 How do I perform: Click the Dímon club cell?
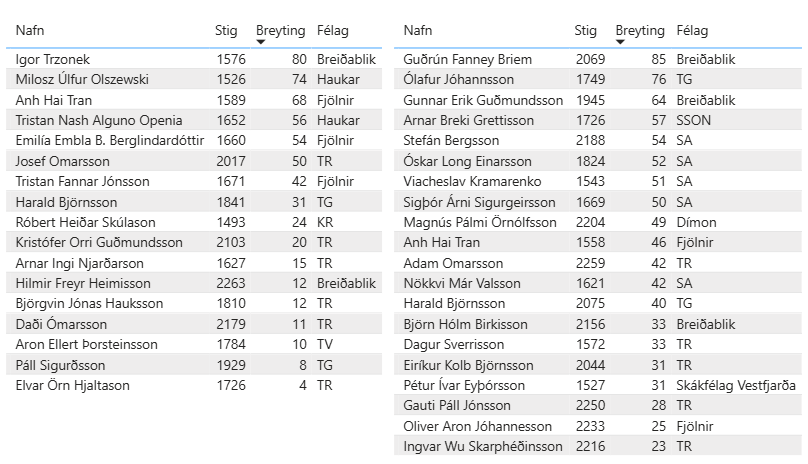point(695,222)
